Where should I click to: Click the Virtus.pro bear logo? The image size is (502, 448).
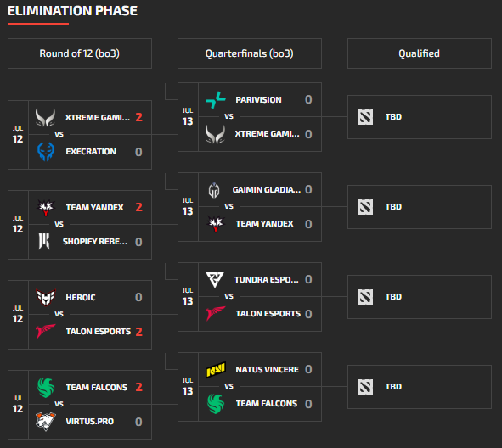(46, 422)
